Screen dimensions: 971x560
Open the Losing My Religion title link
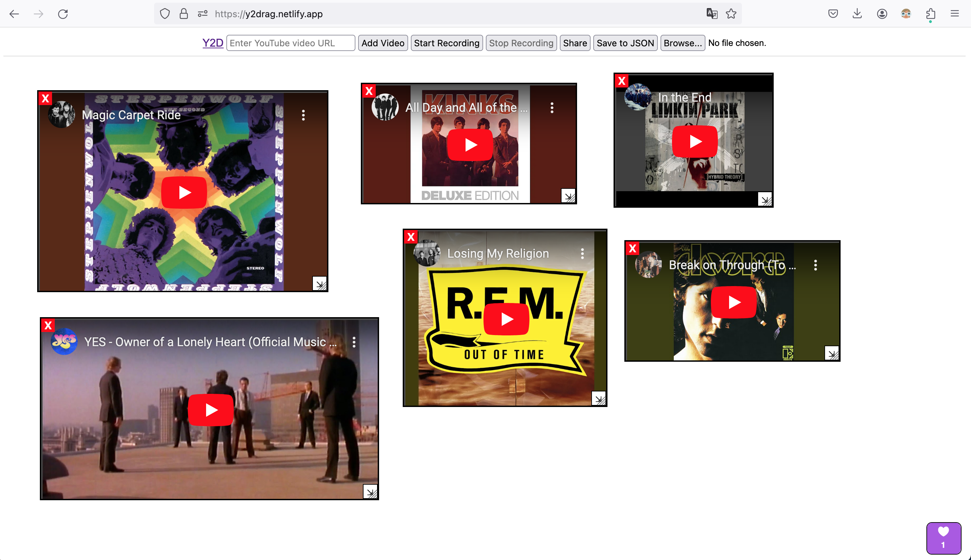pos(498,253)
